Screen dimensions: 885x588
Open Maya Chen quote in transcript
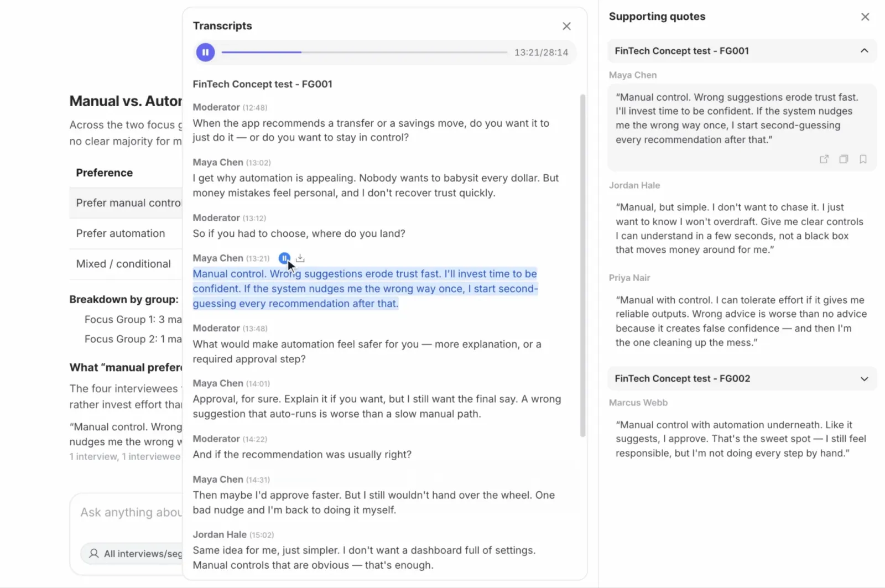pyautogui.click(x=824, y=159)
